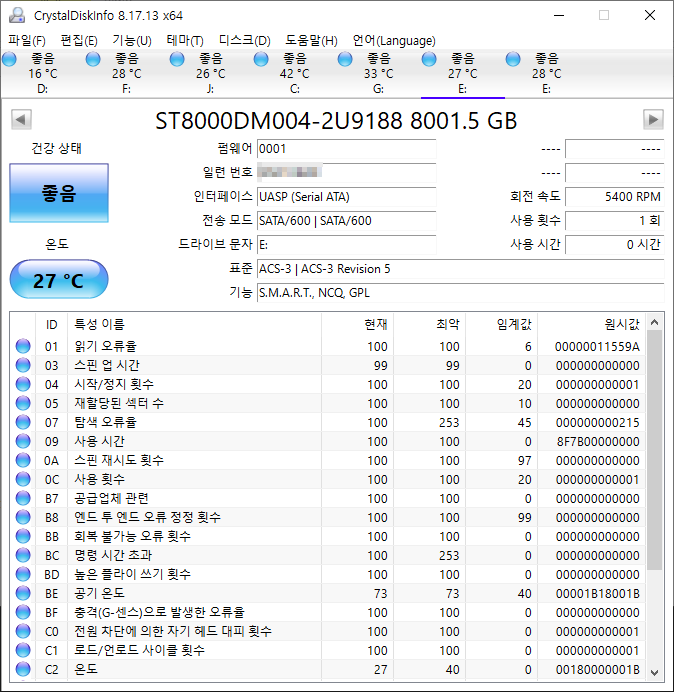The width and height of the screenshot is (674, 692).
Task: Select the last E: drive tab at 28 °C
Action: (546, 73)
